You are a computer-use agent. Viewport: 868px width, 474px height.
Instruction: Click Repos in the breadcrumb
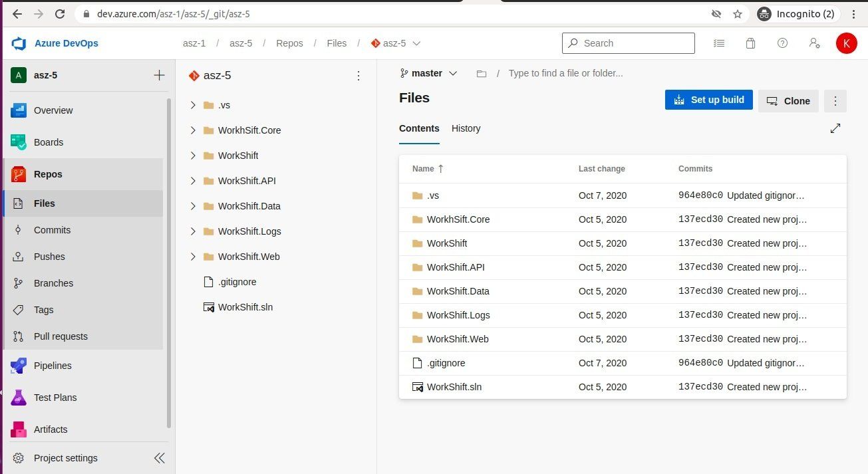289,43
